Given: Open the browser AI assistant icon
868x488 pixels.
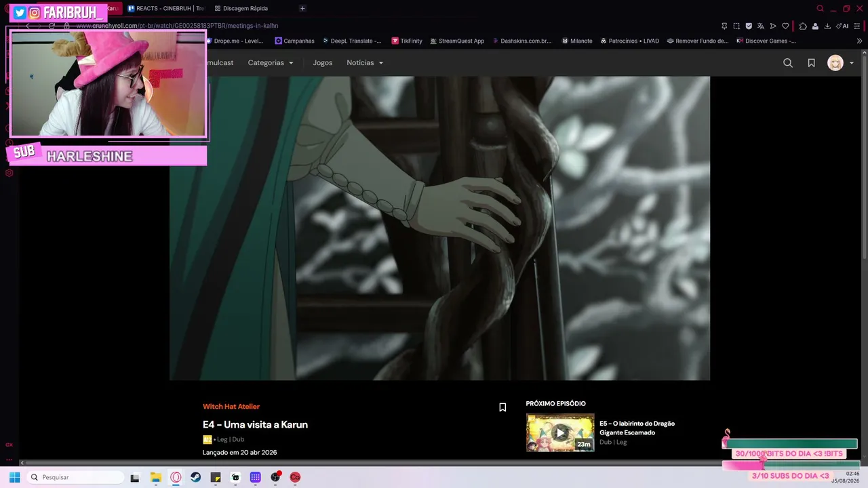Looking at the screenshot, I should click(842, 26).
